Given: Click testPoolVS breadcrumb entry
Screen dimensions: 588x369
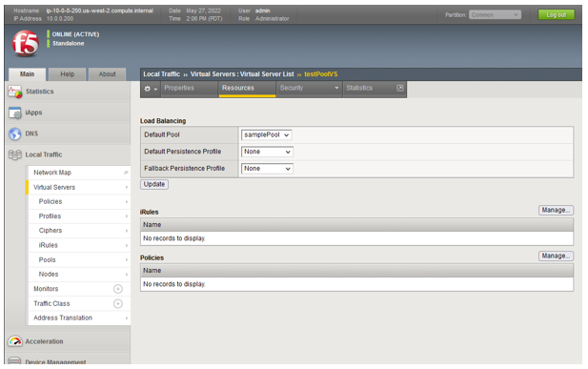Looking at the screenshot, I should (320, 74).
